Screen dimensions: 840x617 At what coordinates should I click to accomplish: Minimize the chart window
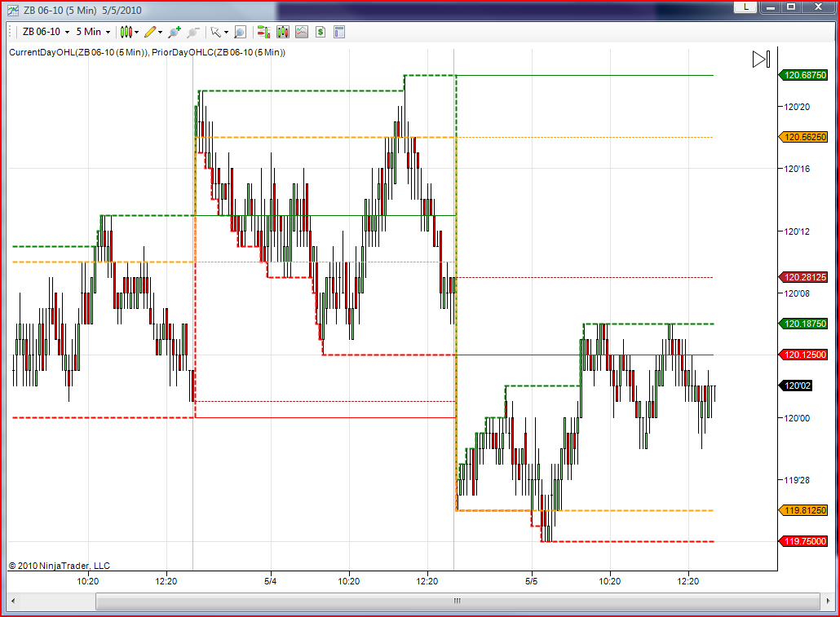(x=771, y=7)
